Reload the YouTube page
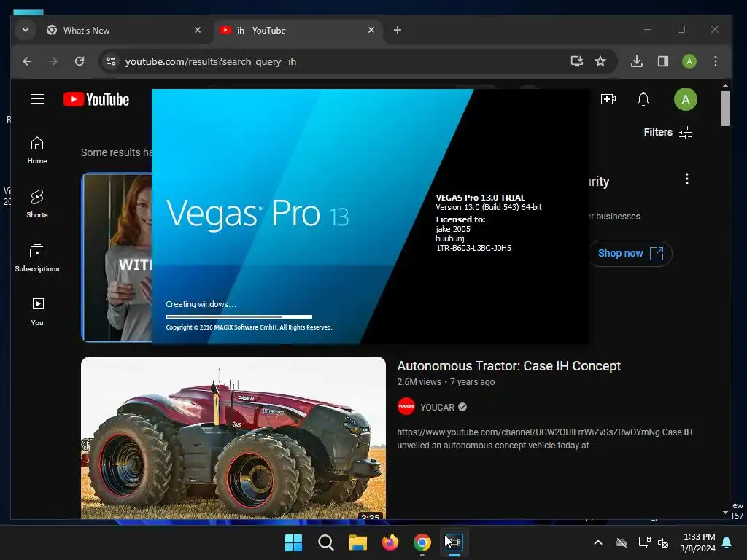 coord(80,61)
